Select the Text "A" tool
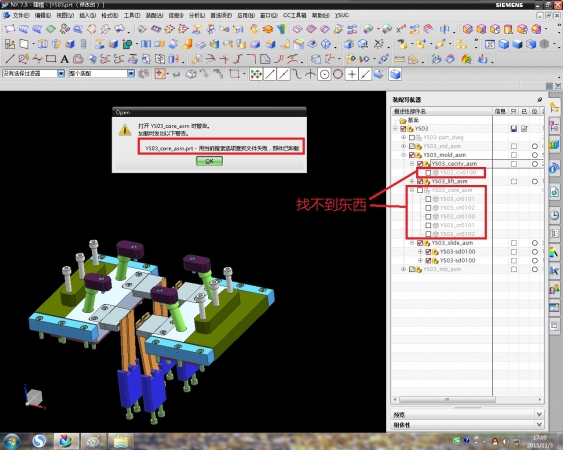The width and height of the screenshot is (563, 450). click(x=64, y=59)
